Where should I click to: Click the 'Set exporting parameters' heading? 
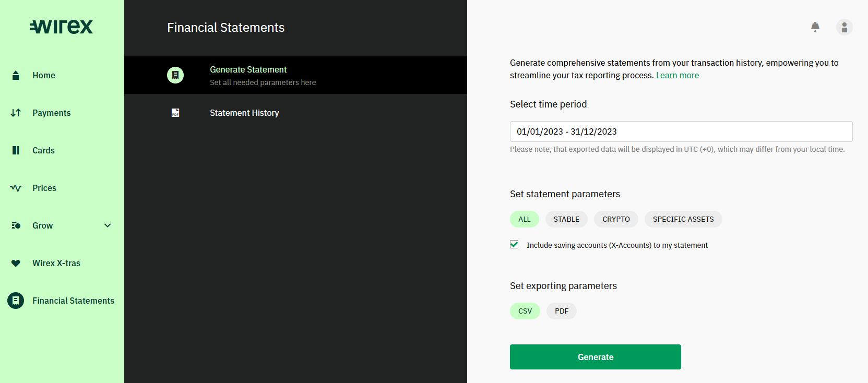pyautogui.click(x=563, y=285)
